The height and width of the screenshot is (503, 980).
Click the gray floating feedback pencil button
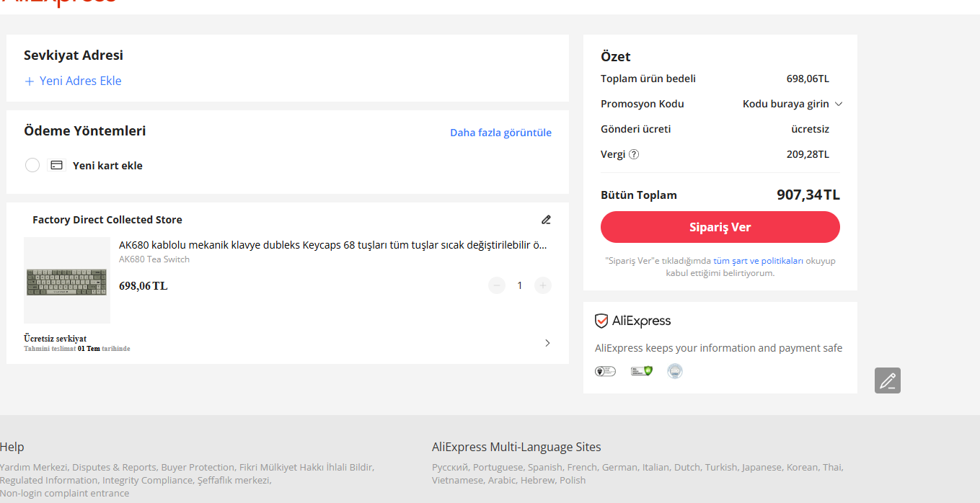click(x=887, y=380)
